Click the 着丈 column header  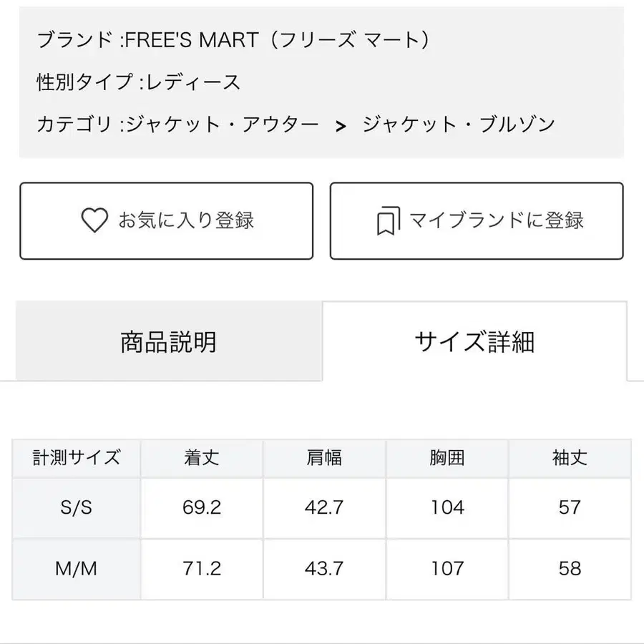[201, 457]
